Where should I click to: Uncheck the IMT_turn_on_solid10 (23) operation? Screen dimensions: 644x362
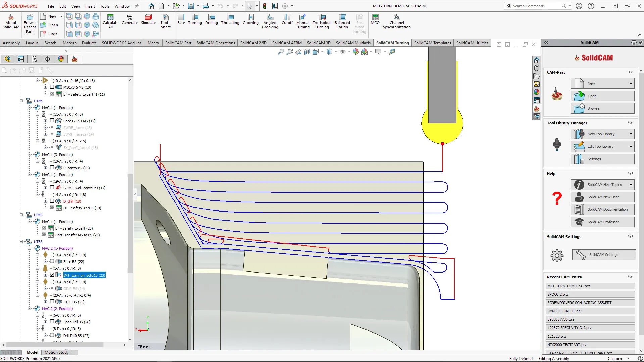[x=52, y=275]
